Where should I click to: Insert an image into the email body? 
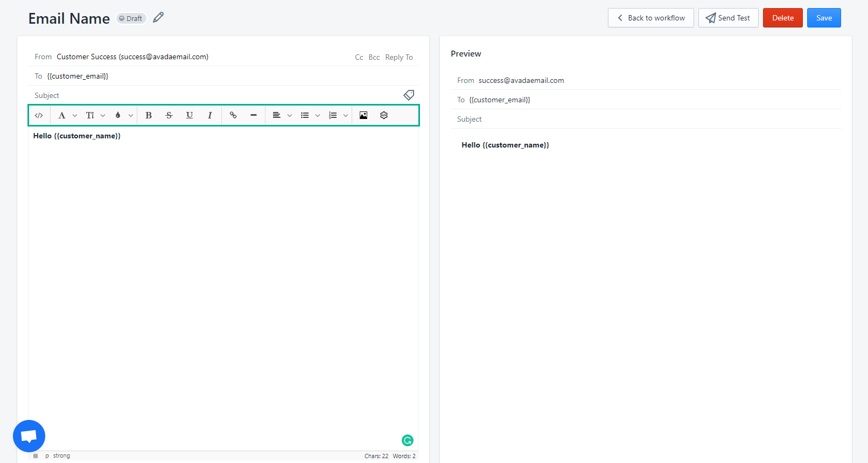click(x=363, y=115)
